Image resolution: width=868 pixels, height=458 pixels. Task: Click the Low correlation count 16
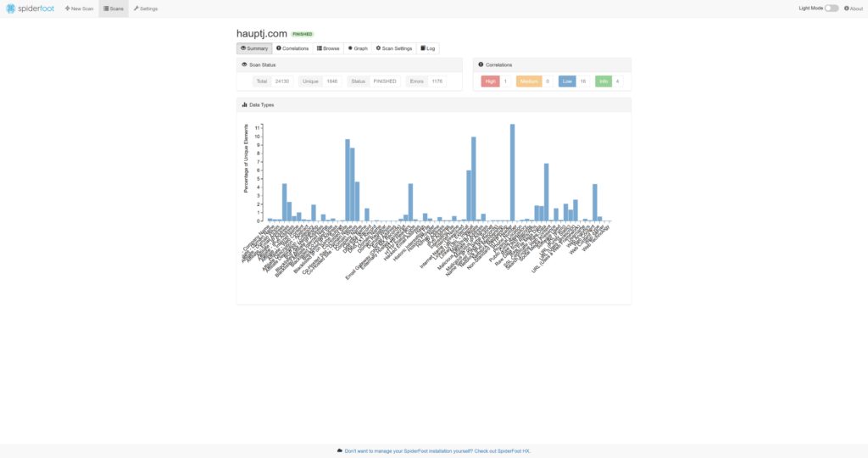[x=583, y=81]
